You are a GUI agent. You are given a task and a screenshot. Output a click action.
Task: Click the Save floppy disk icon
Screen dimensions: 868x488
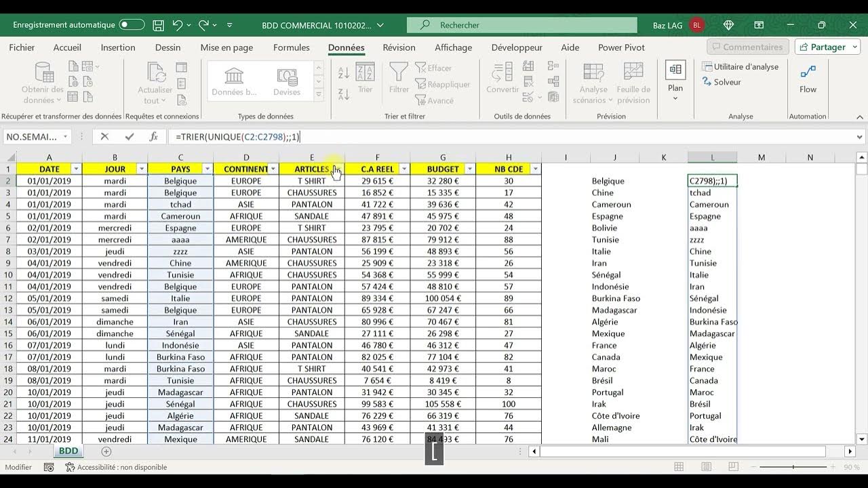point(158,25)
